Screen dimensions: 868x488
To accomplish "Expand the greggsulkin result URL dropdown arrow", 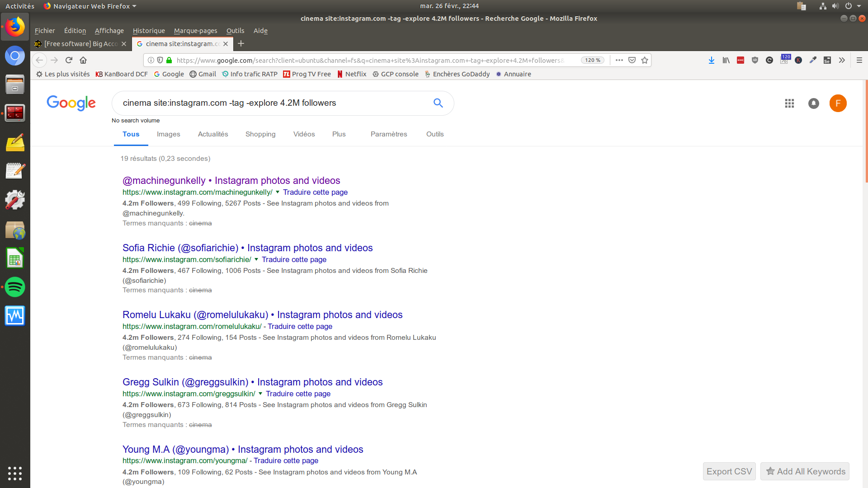I will [x=260, y=394].
